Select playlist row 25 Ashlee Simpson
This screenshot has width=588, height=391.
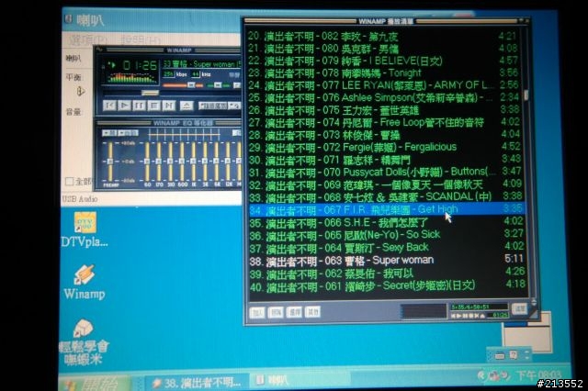point(383,97)
